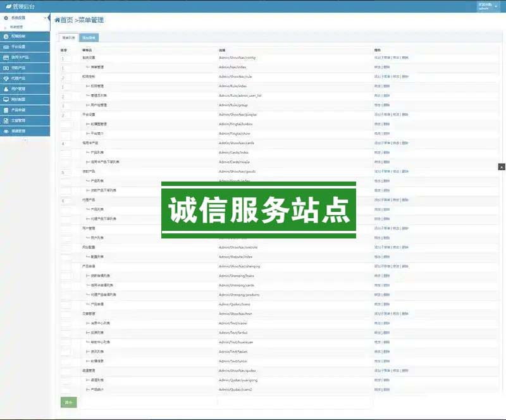The width and height of the screenshot is (506, 420).
Task: Click the sort input in the Admin/ShowNav/rule row
Action: point(66,77)
